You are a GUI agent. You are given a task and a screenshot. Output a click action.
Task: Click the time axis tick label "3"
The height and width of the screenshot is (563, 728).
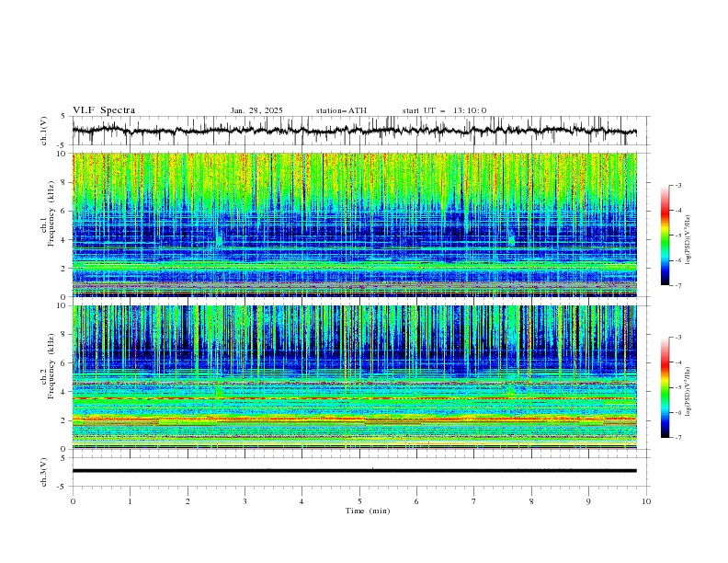[x=245, y=501]
